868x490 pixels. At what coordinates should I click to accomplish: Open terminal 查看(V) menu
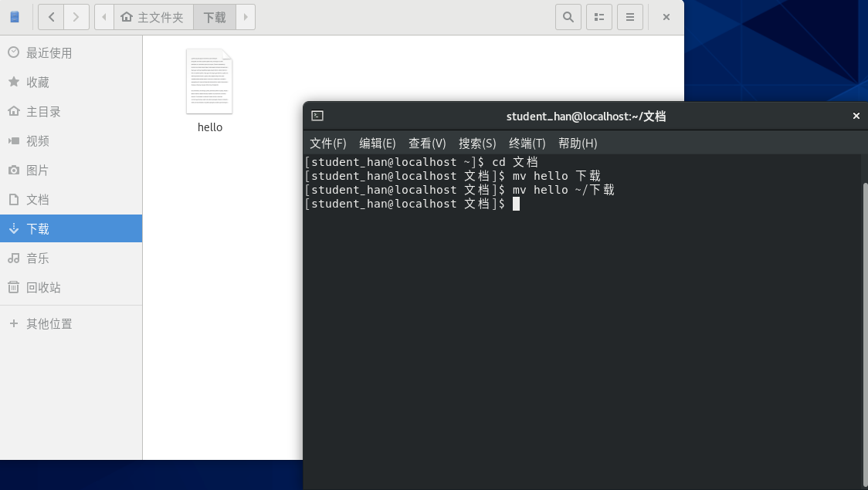[427, 144]
